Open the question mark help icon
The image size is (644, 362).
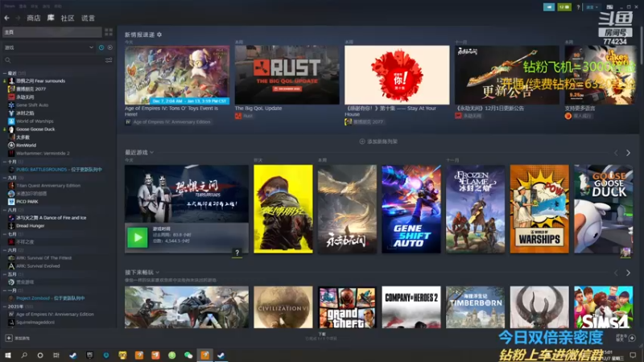pyautogui.click(x=578, y=7)
